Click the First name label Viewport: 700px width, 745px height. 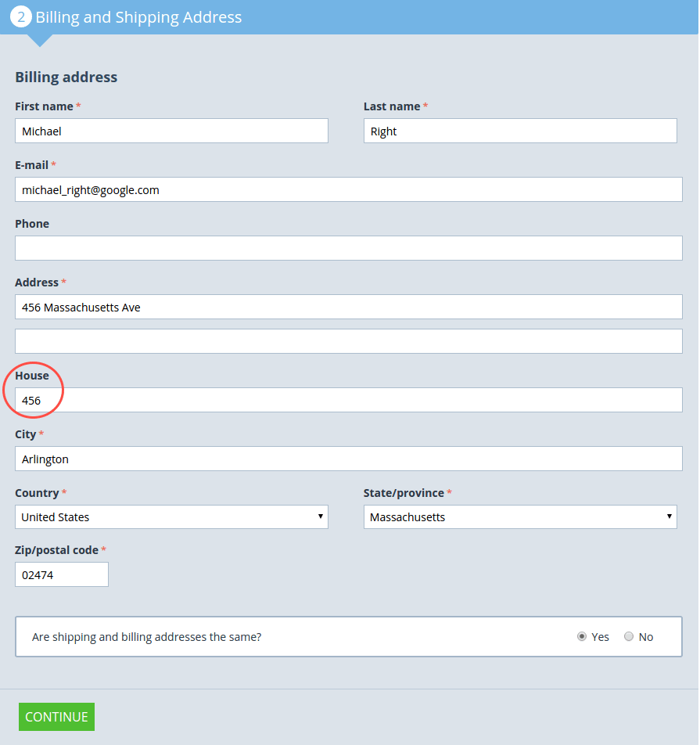coord(44,106)
